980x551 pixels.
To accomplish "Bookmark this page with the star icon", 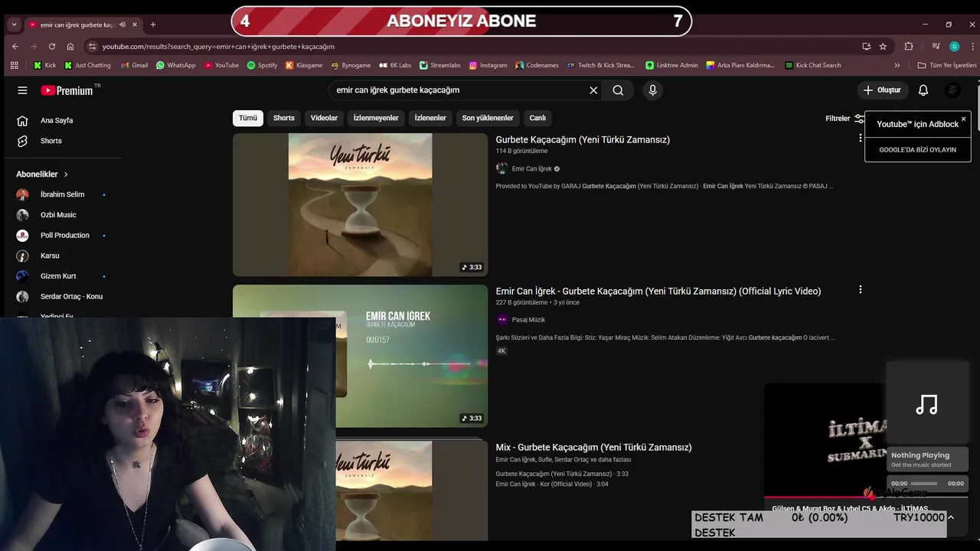I will click(x=883, y=46).
